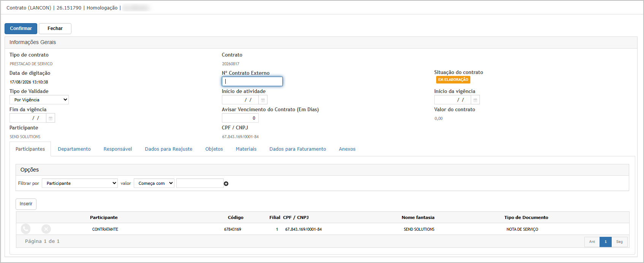This screenshot has width=644, height=263.
Task: Select page 1 in the pagination
Action: coord(606,242)
